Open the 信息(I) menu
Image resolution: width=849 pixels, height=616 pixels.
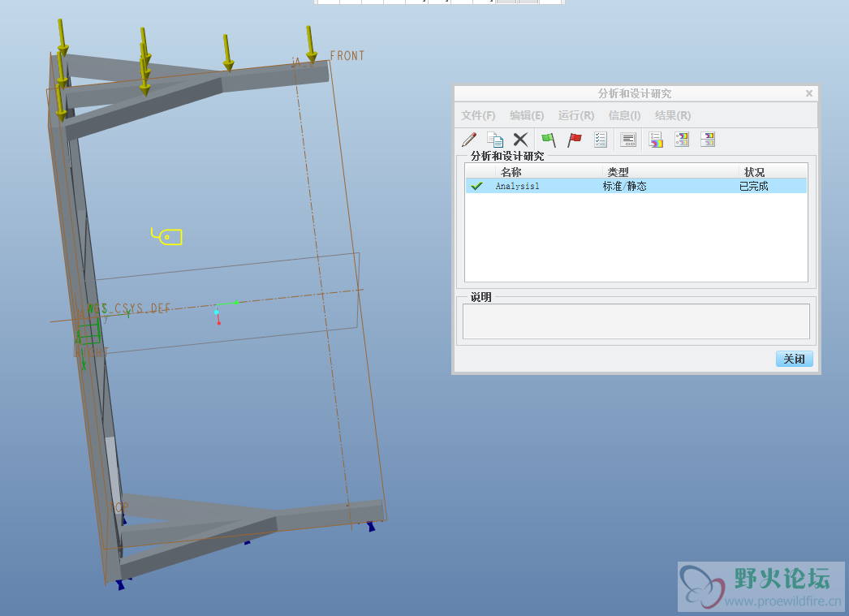point(624,115)
